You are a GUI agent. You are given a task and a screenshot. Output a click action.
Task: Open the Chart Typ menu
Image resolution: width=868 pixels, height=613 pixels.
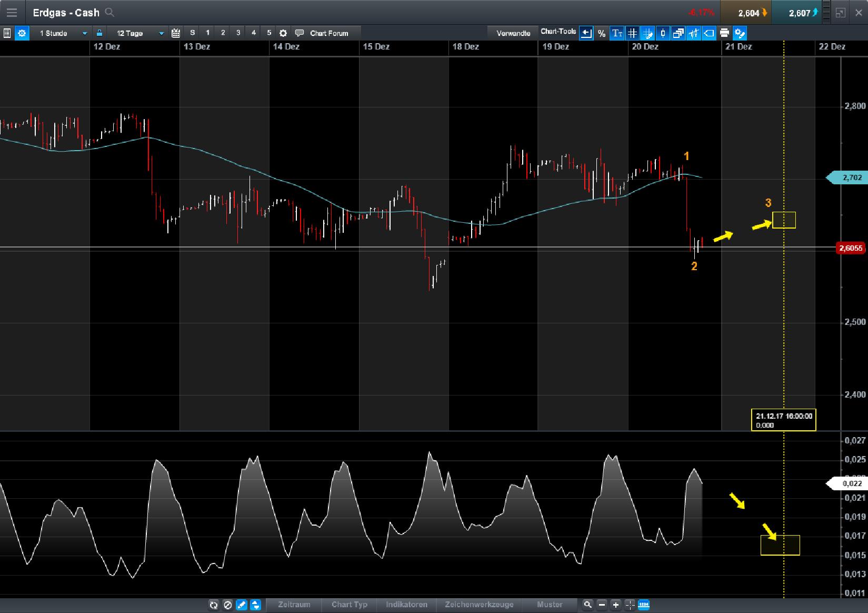click(x=349, y=605)
